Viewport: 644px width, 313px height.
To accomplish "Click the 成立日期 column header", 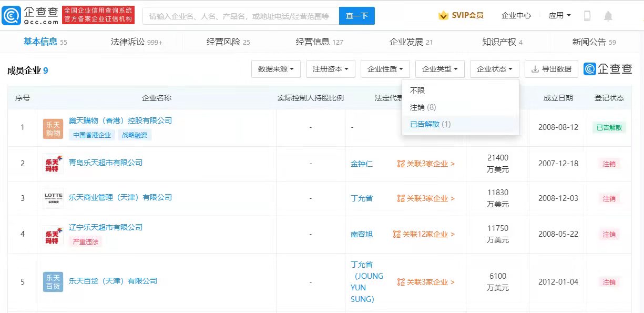I will click(558, 98).
